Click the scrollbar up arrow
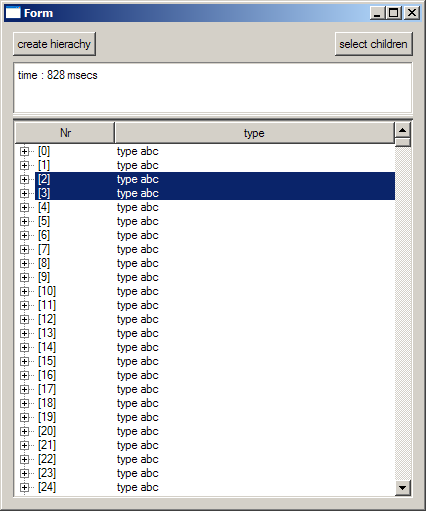The image size is (426, 511). click(x=403, y=130)
